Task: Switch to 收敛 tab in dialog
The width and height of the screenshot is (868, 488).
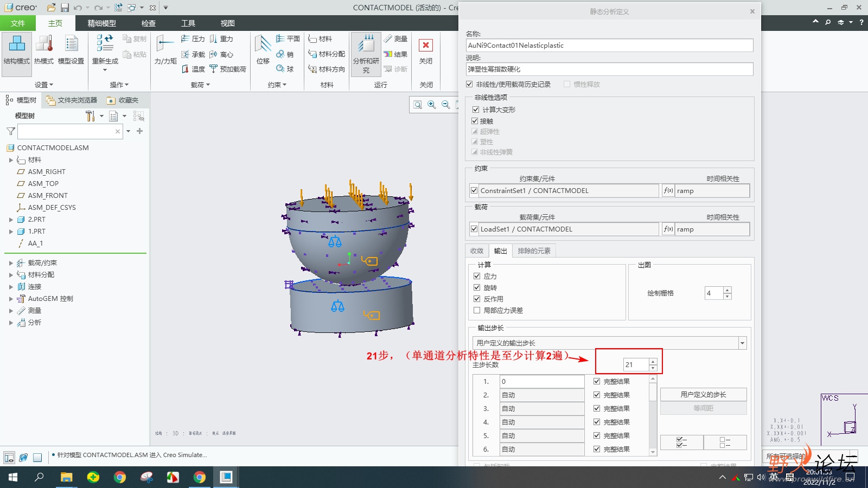Action: (477, 251)
